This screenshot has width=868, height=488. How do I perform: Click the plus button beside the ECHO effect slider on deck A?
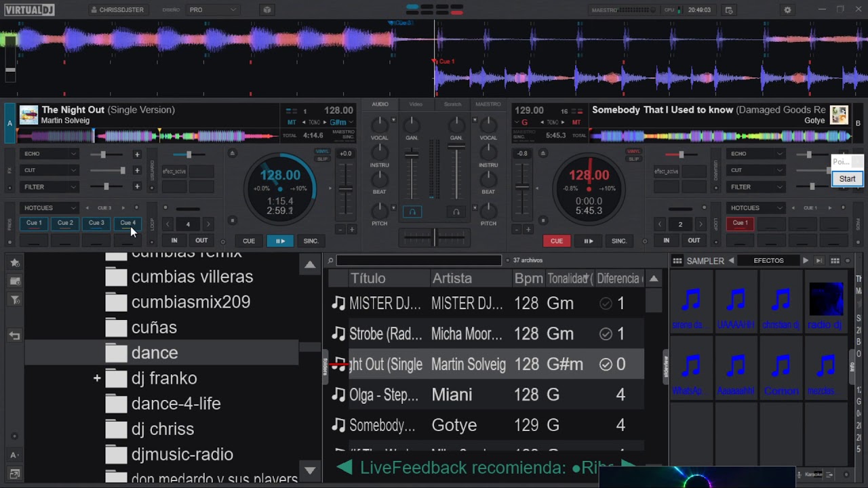137,155
